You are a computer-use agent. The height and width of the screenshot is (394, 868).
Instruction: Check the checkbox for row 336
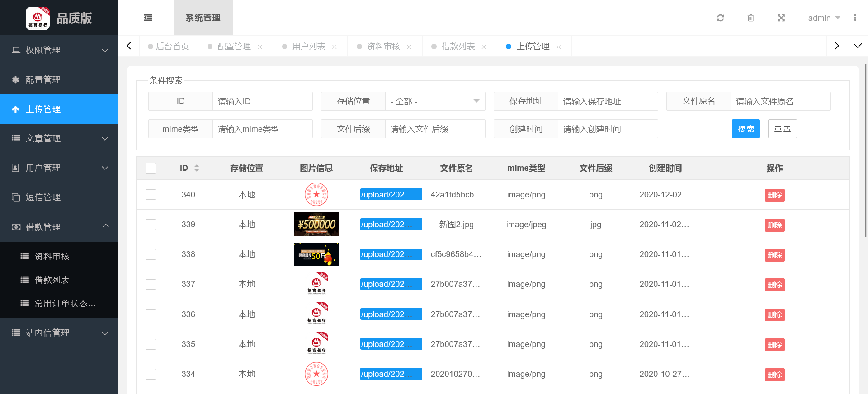(x=151, y=314)
